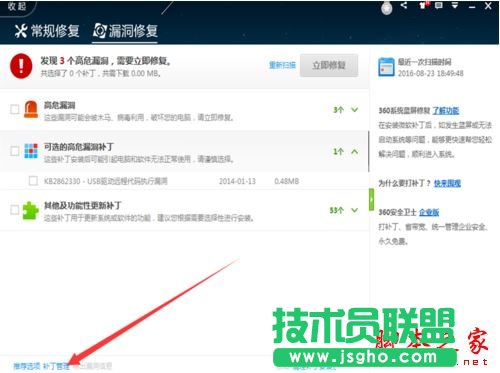Click the shirt skin icon in title bar
The image size is (500, 373).
[423, 6]
